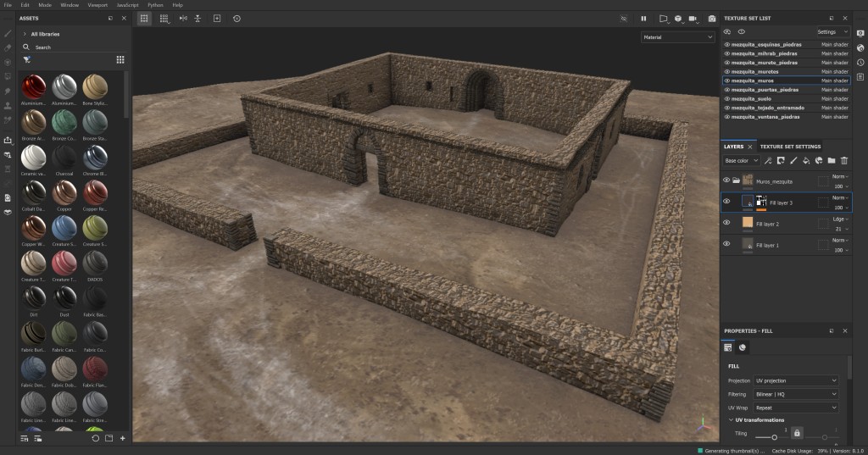The width and height of the screenshot is (868, 455).
Task: Open the Base color channel dropdown
Action: click(741, 160)
